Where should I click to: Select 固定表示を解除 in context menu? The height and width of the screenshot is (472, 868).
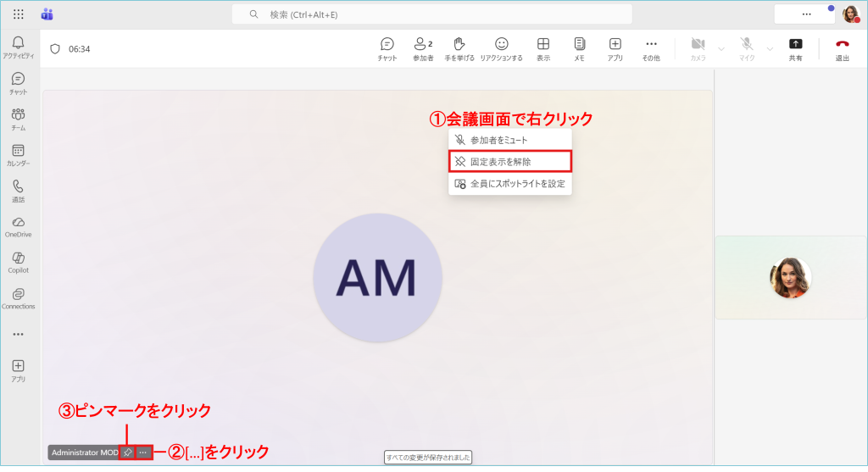click(509, 161)
